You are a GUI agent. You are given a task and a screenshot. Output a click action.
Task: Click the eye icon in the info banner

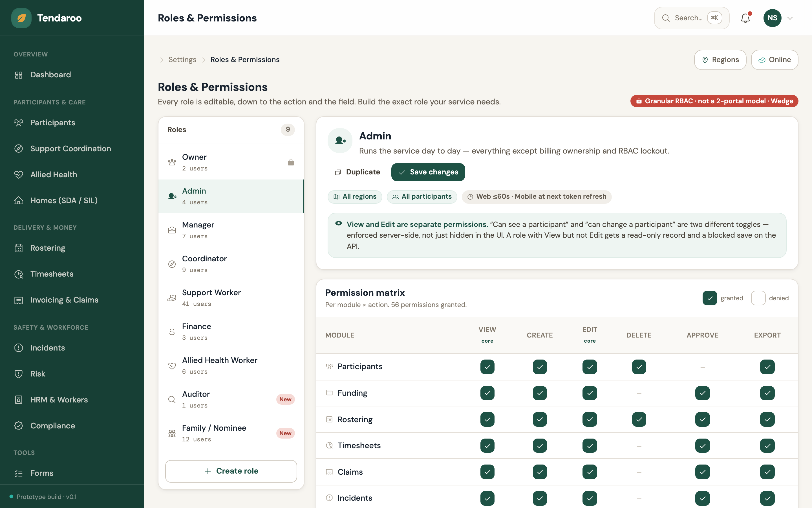pyautogui.click(x=339, y=224)
